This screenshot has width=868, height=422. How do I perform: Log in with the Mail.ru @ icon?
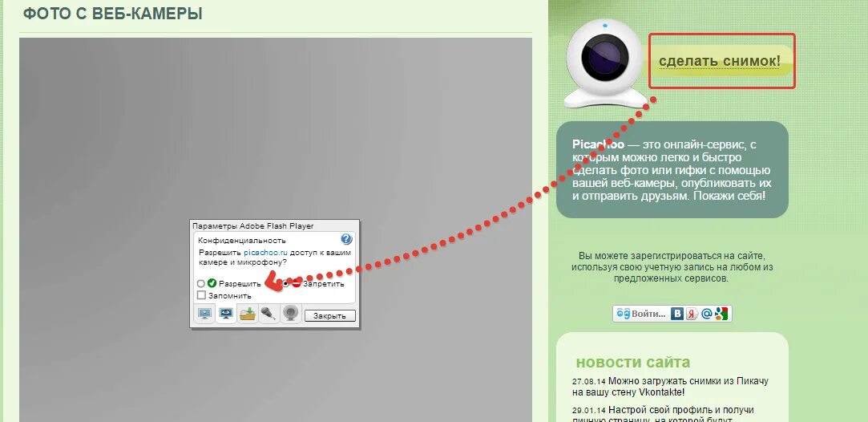(706, 314)
